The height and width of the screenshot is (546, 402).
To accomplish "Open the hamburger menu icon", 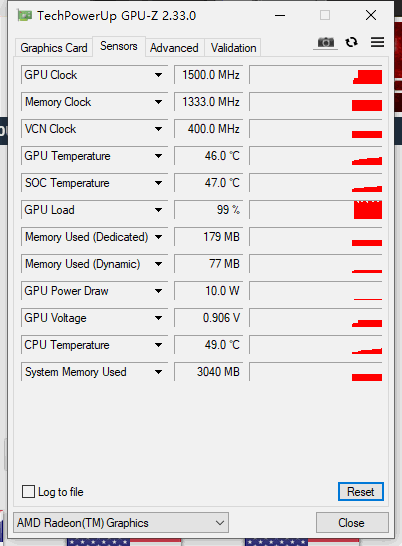I will tap(377, 42).
